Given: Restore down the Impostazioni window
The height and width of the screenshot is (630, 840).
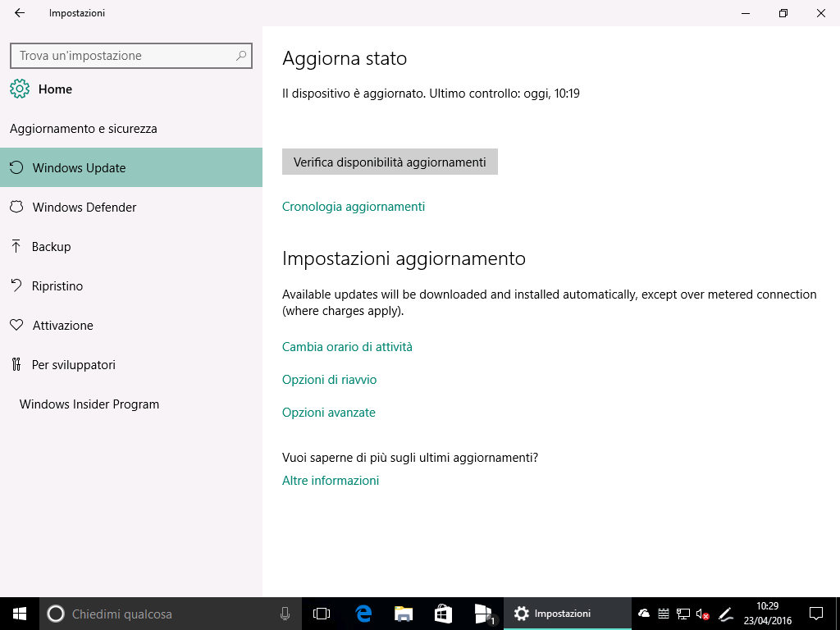Looking at the screenshot, I should click(783, 13).
